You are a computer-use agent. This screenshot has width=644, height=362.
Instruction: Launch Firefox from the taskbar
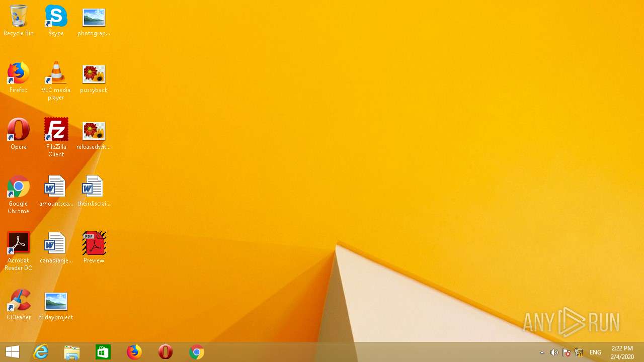tap(134, 352)
